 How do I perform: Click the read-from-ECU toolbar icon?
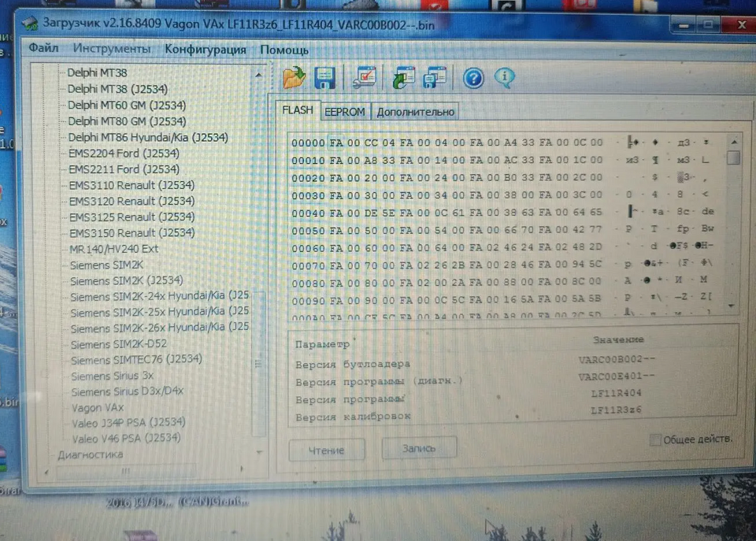[403, 78]
